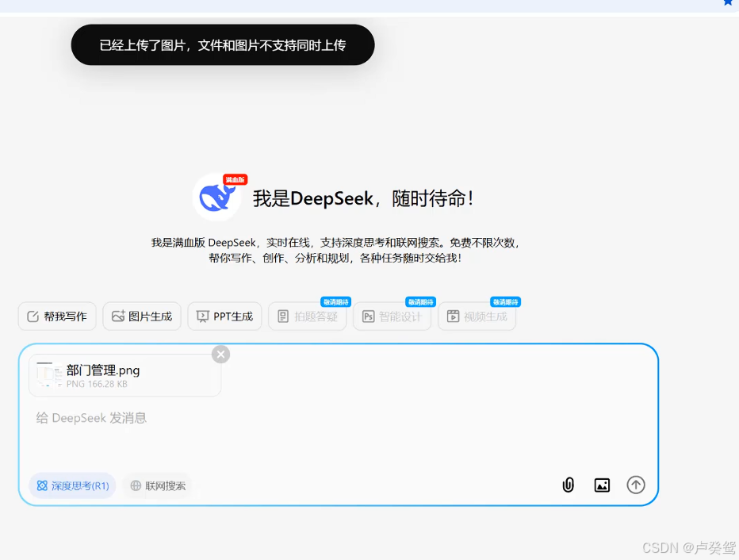
Task: Click the PNG 166.28 KB file size
Action: 97,384
